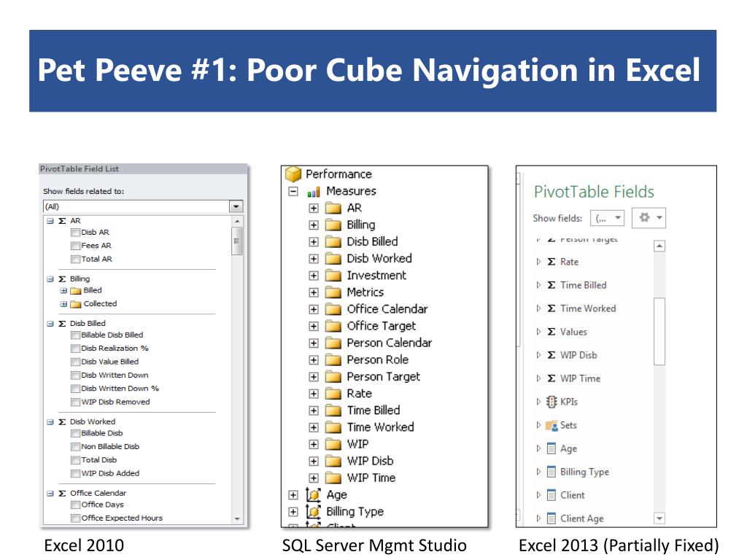
Task: Click scrollbar thumb in Excel 2010 field list
Action: (237, 241)
